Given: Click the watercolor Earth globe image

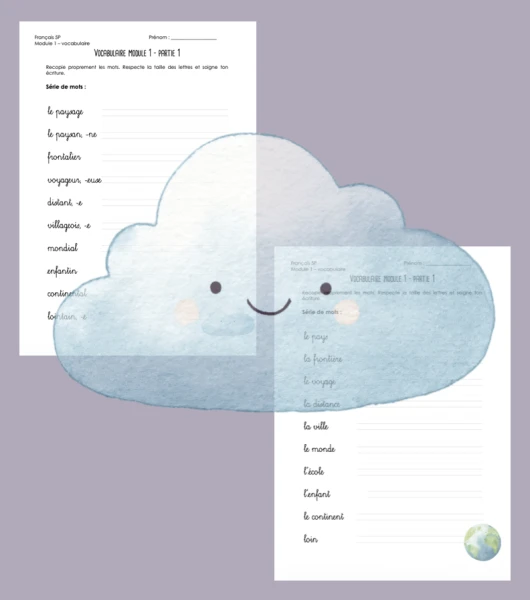Looking at the screenshot, I should pos(482,542).
